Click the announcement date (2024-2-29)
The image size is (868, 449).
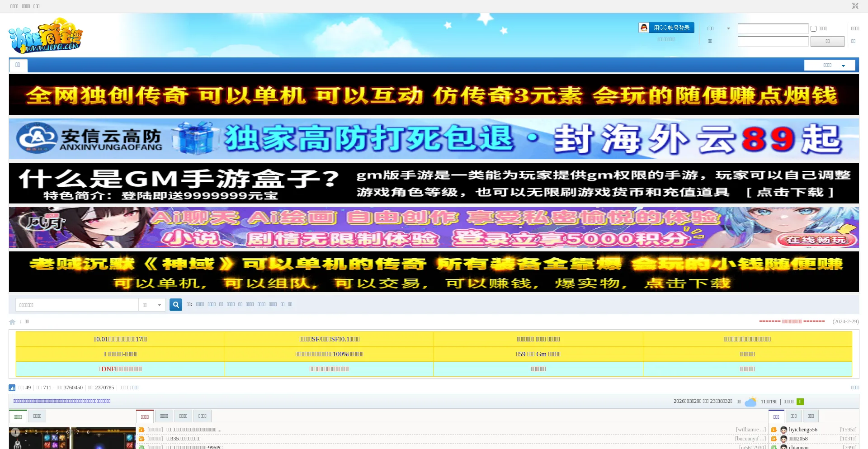coord(845,321)
